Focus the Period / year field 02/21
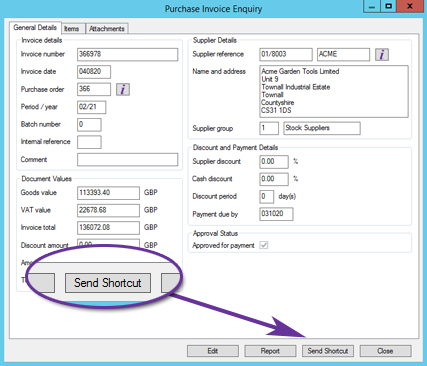The width and height of the screenshot is (427, 366). click(x=92, y=107)
